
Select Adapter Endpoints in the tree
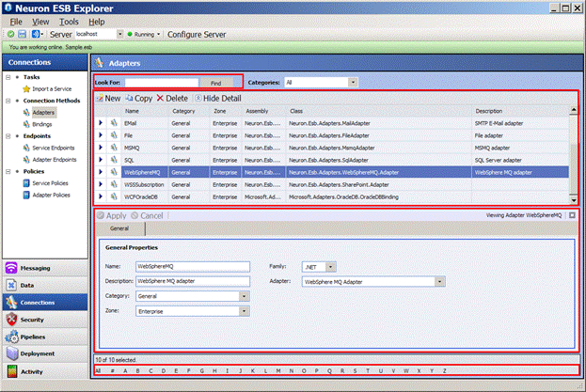(55, 160)
